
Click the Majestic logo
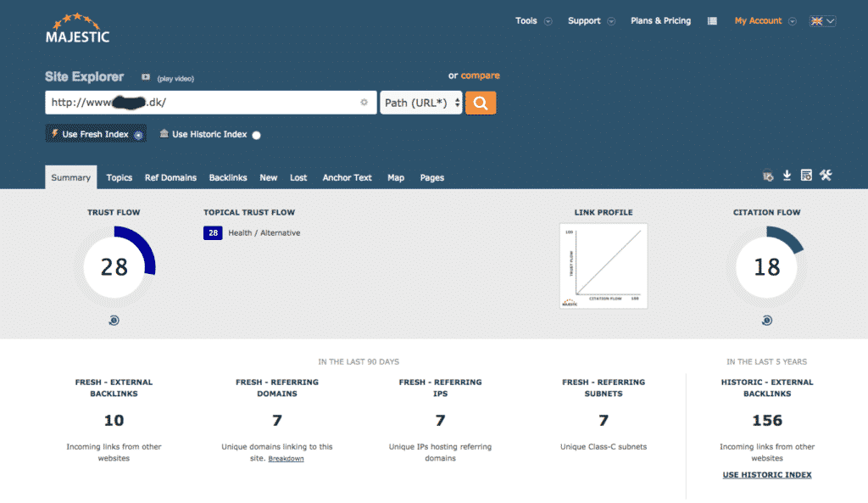coord(77,28)
